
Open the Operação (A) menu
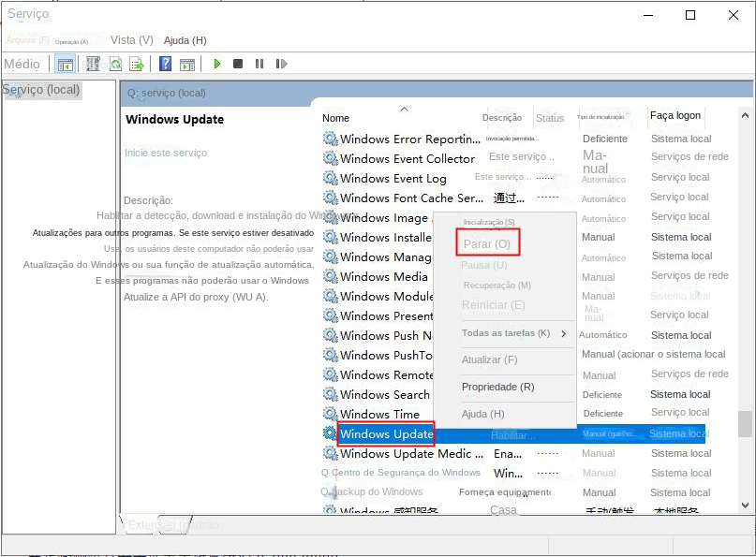(71, 42)
